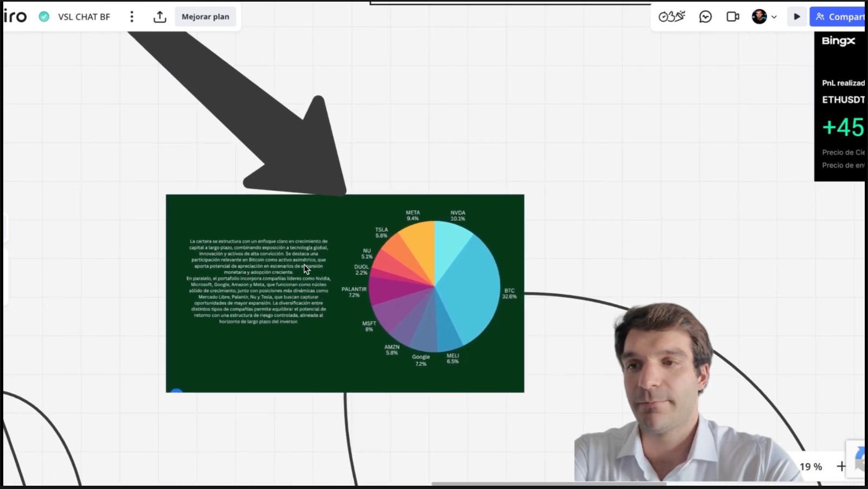Click the export board upload icon
This screenshot has width=868, height=489.
[x=159, y=17]
